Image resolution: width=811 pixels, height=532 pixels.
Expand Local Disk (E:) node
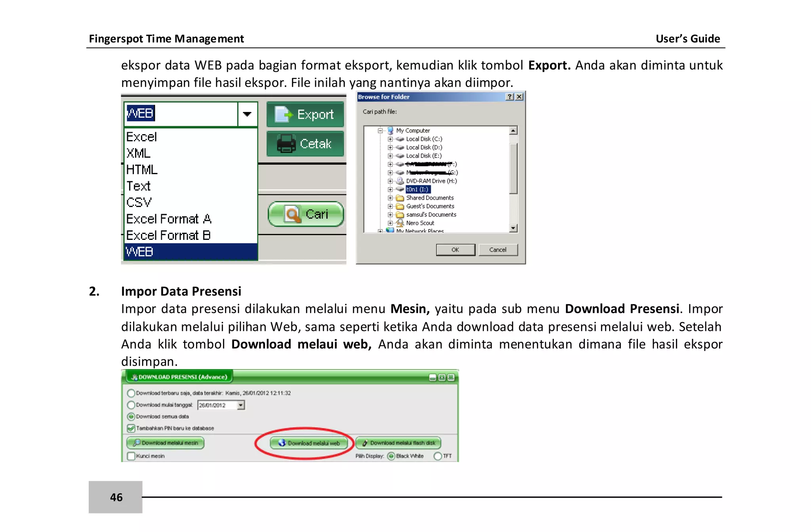390,156
